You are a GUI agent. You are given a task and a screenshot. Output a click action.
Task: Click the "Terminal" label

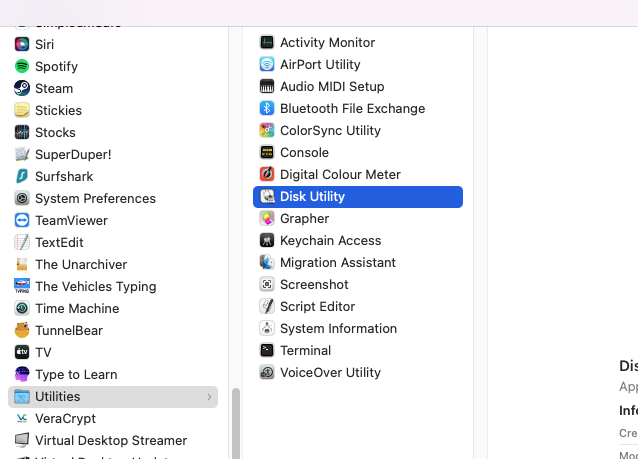(306, 350)
